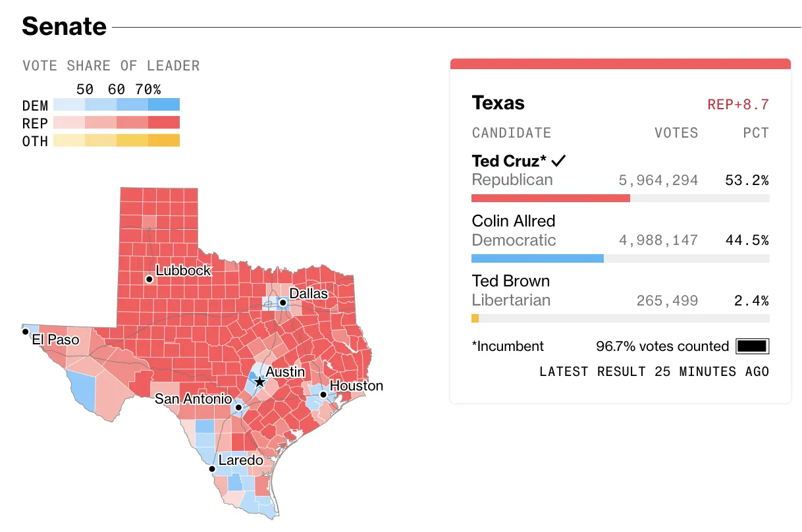Screen dimensions: 802x532
Task: Click Colin Allred's blue vote share bar
Action: click(x=537, y=258)
